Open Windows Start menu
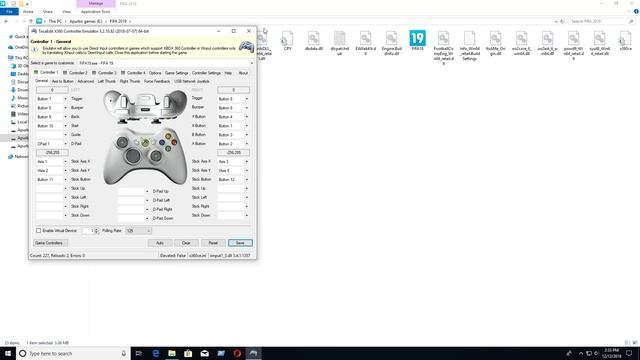This screenshot has height=360, width=640. (8, 353)
